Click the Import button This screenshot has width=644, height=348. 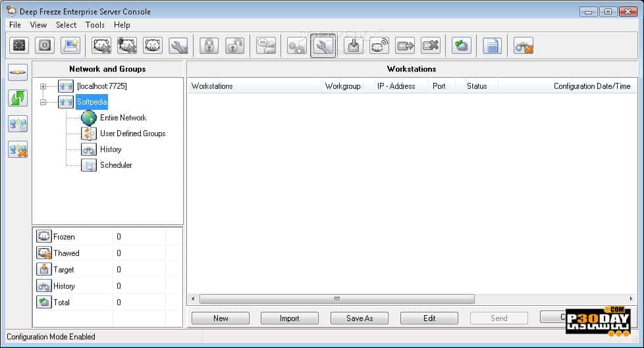pos(290,318)
